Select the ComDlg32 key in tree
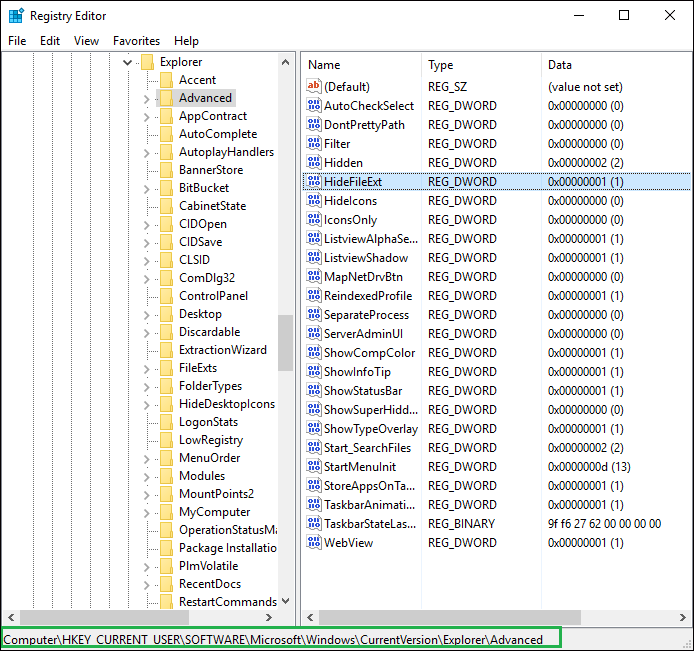The image size is (694, 651). click(x=207, y=278)
